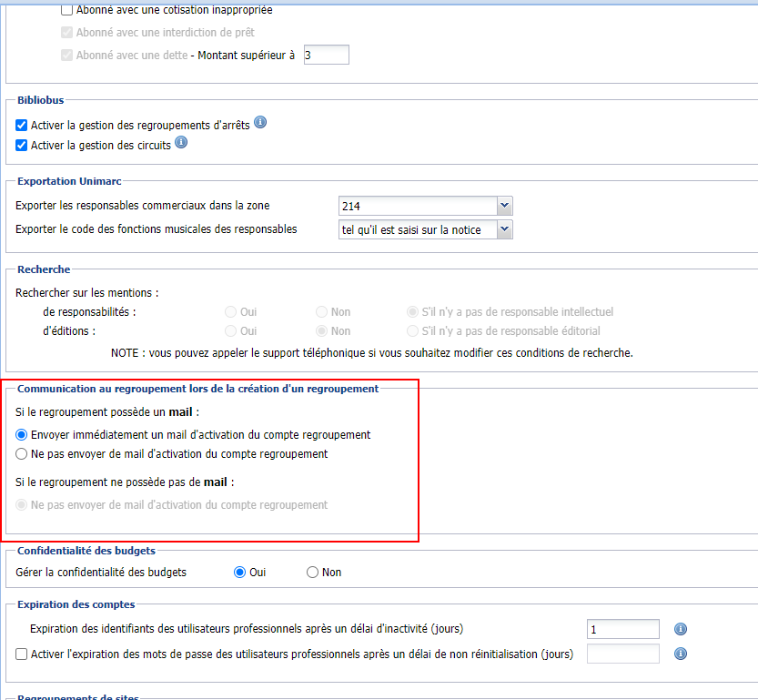This screenshot has height=700, width=758.
Task: Open the info tooltip next to regroupements d'arrêts
Action: [260, 123]
